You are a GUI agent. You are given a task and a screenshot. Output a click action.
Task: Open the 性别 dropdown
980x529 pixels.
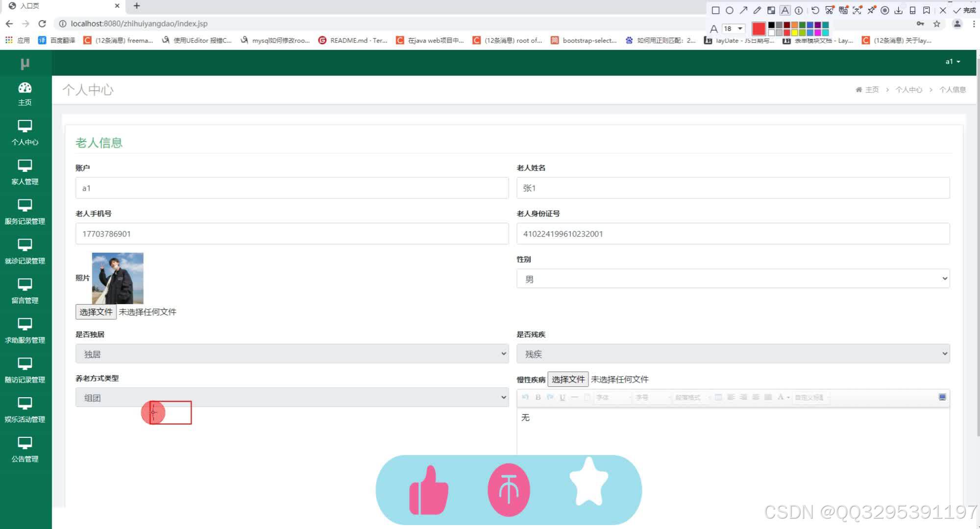tap(733, 279)
